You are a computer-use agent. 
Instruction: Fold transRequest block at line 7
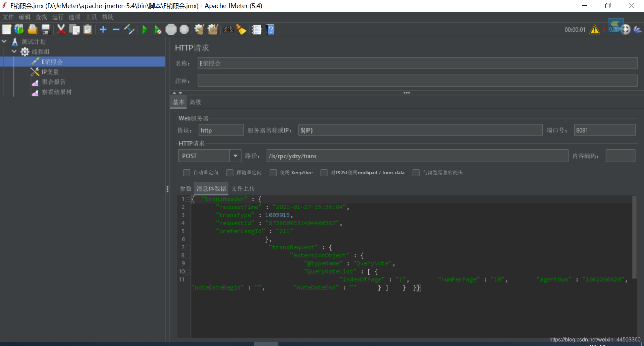coord(188,248)
